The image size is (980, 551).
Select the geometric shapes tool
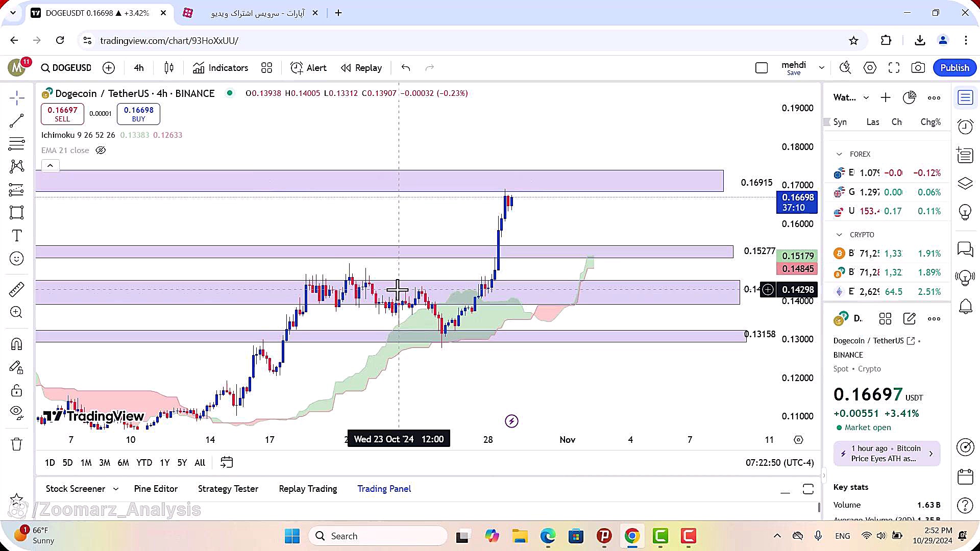(16, 213)
